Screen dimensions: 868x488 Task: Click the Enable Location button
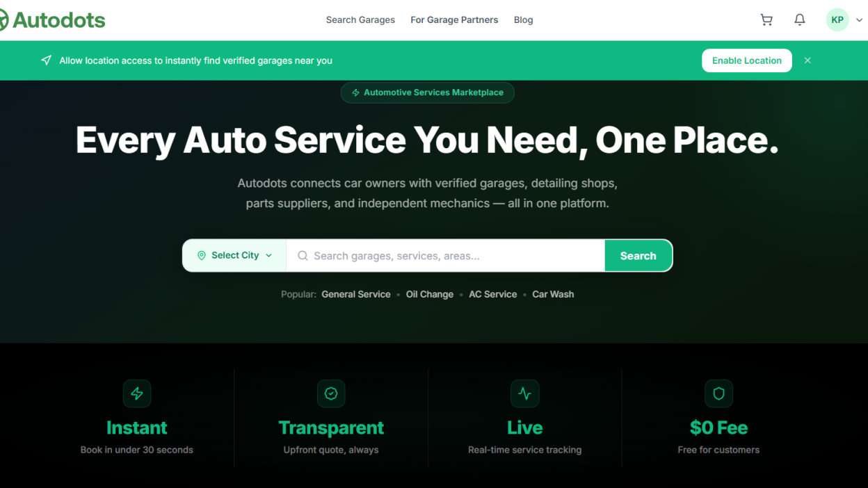pos(746,60)
